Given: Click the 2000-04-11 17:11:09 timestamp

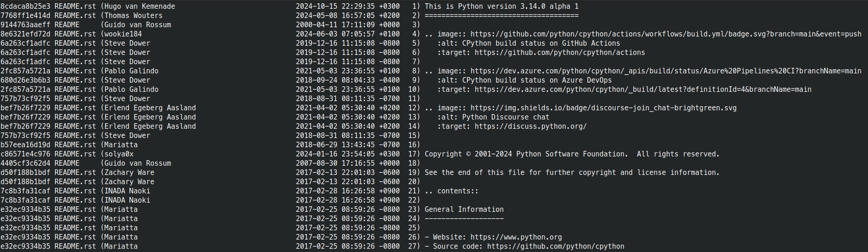Looking at the screenshot, I should coord(348,25).
